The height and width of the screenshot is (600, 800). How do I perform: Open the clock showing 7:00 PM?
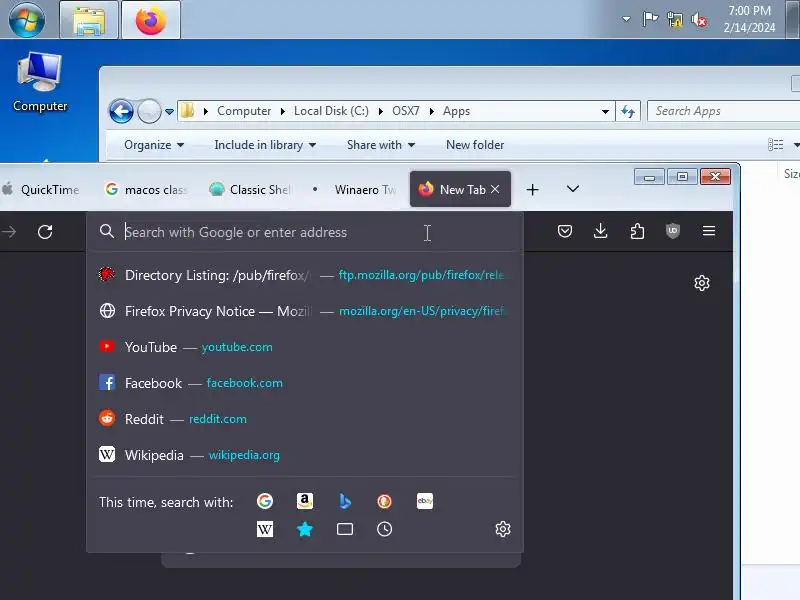click(749, 19)
